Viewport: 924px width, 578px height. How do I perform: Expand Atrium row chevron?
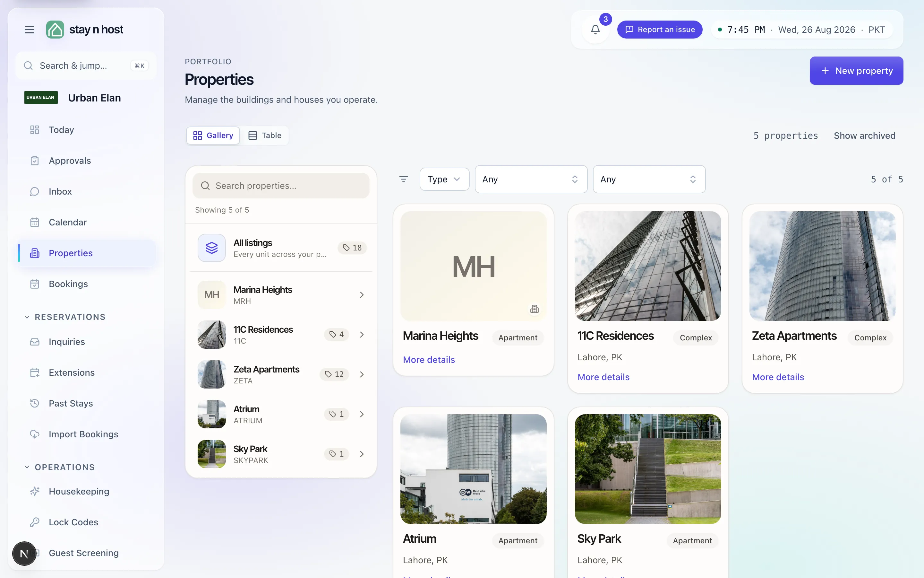click(362, 414)
